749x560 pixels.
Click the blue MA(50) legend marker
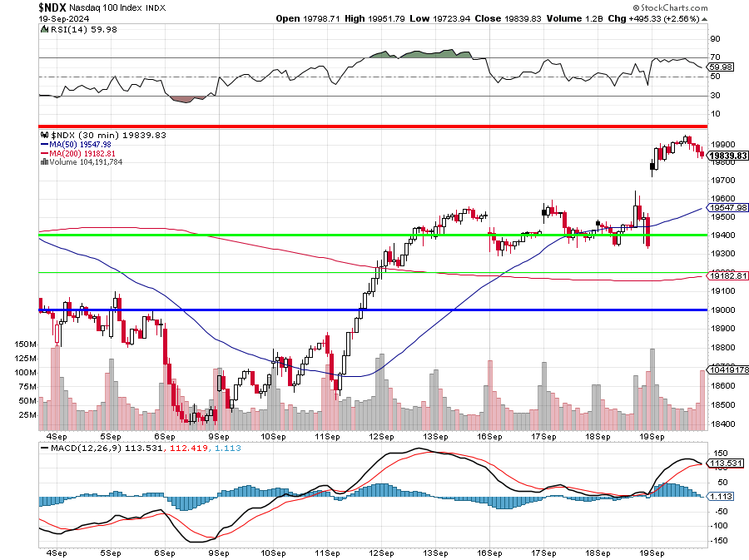coord(45,144)
